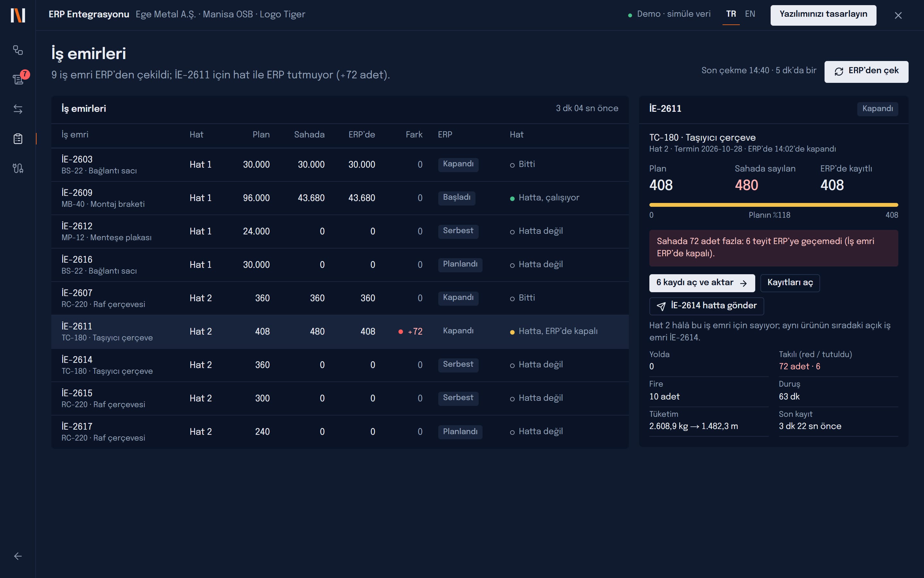Open the transfer arrows sidebar icon
924x578 pixels.
tap(18, 109)
